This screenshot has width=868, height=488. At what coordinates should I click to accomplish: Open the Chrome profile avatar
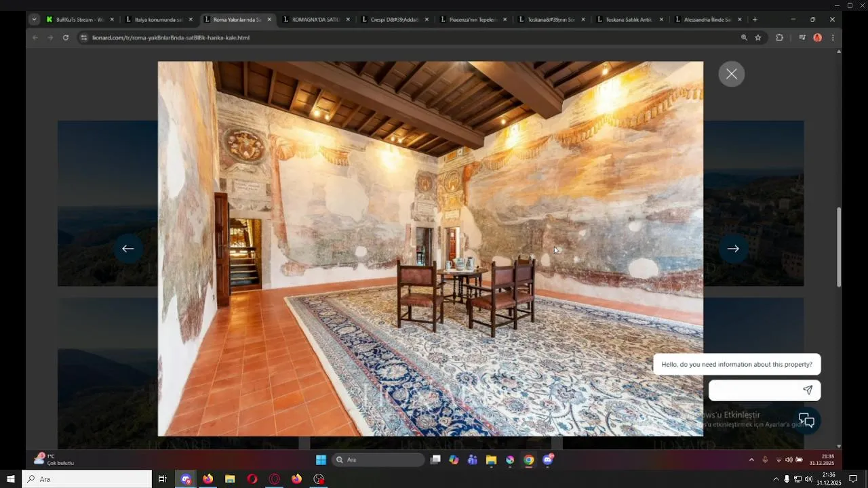click(x=817, y=38)
